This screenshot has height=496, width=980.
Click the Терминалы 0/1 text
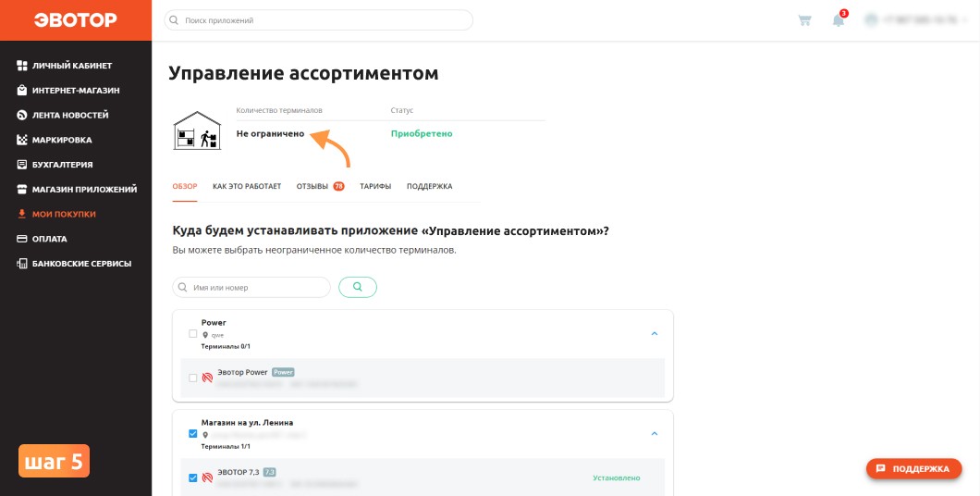click(x=226, y=346)
